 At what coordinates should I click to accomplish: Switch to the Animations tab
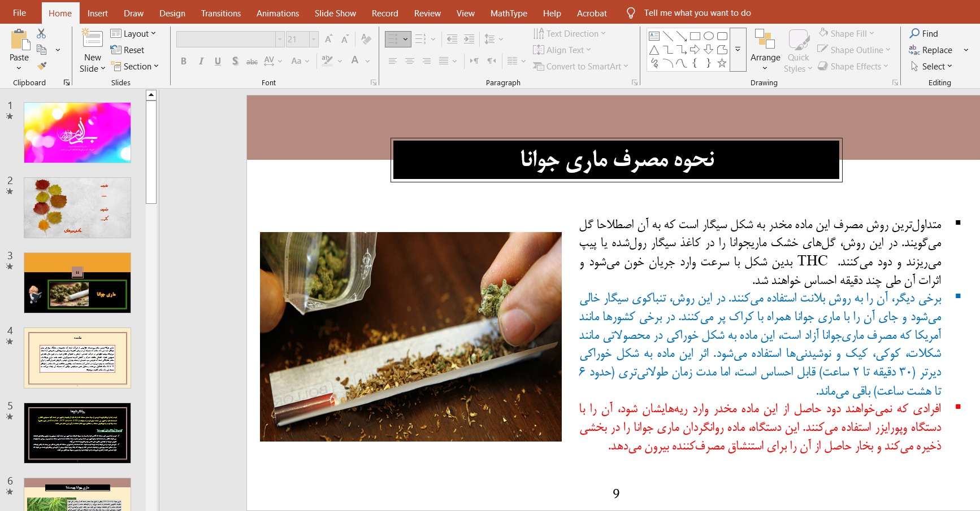[x=277, y=13]
